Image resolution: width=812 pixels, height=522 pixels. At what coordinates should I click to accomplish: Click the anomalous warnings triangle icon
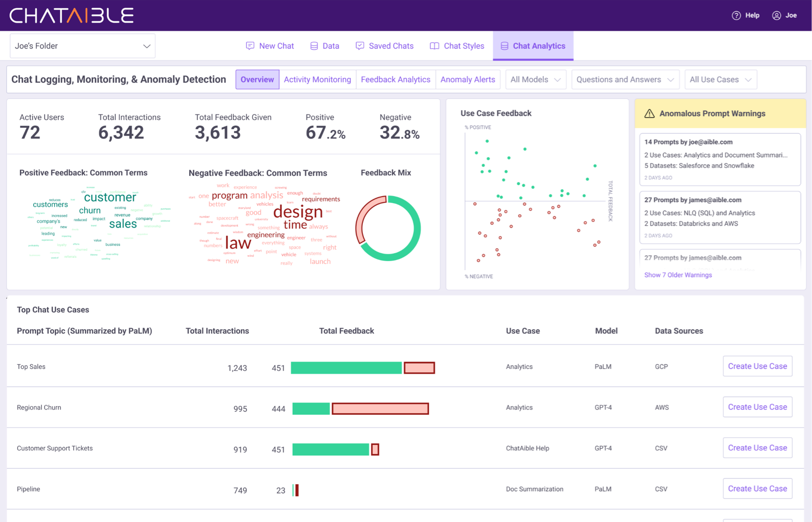click(x=649, y=114)
